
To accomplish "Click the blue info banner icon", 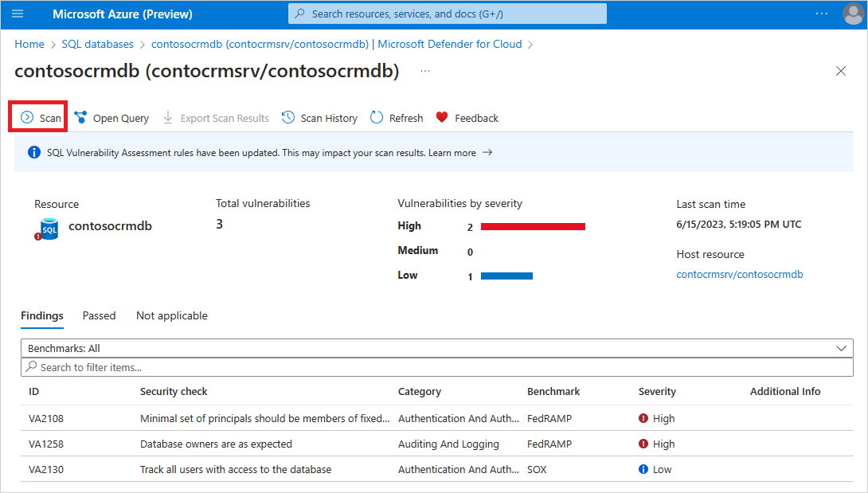I will click(x=33, y=152).
